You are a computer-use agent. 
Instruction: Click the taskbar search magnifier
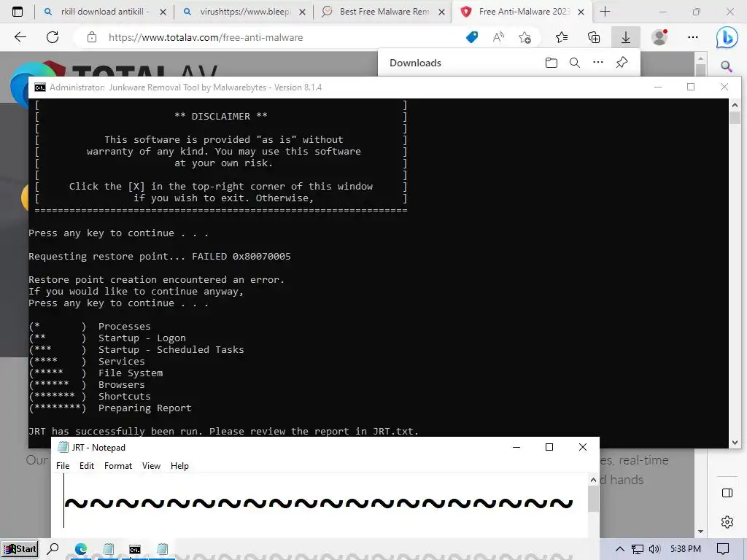53,549
